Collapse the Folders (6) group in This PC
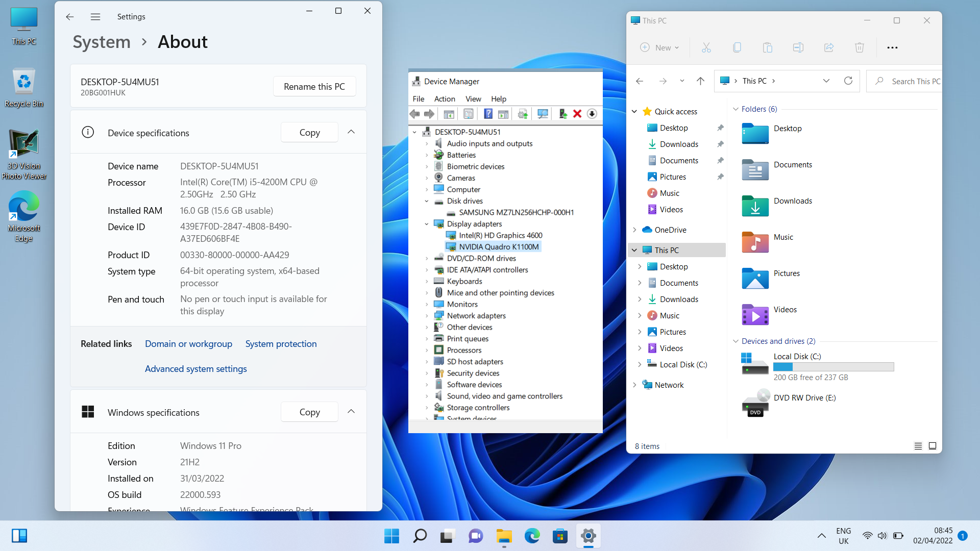This screenshot has width=980, height=551. pos(736,109)
